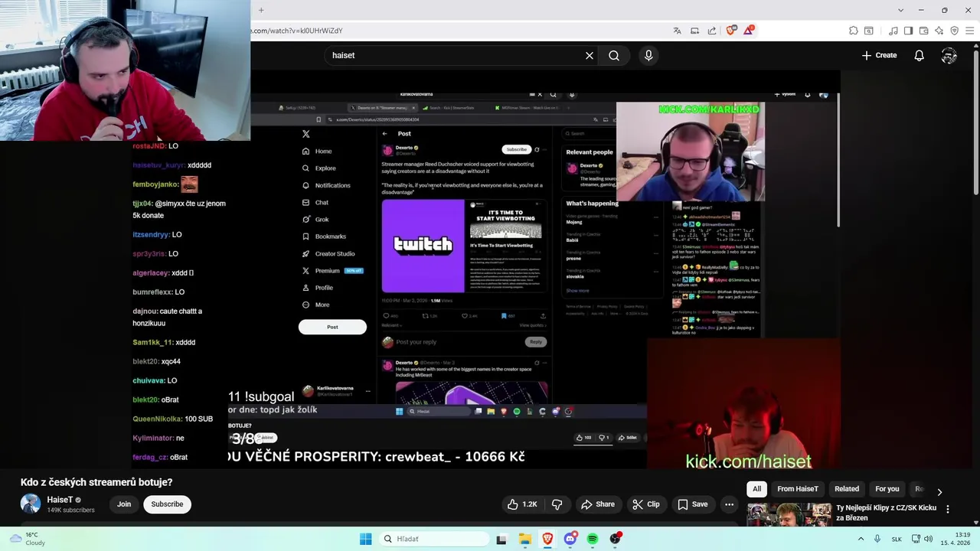Viewport: 980px width, 551px height.
Task: Open Spotify from the taskbar
Action: [593, 539]
